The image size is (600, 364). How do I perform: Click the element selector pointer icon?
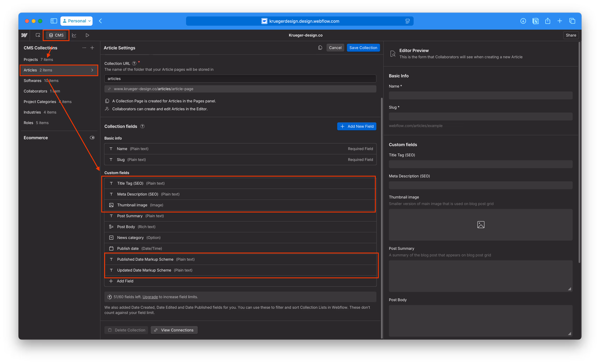38,35
